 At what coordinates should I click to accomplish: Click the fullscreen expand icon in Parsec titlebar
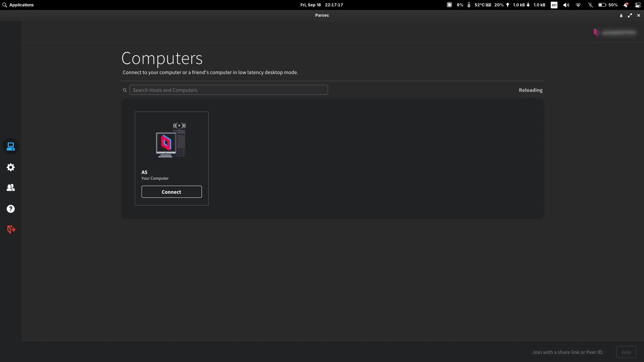tap(630, 15)
